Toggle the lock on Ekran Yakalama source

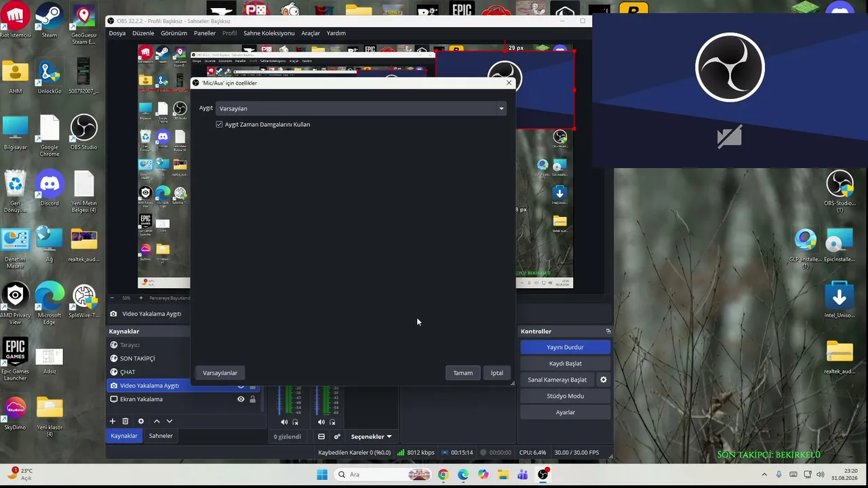[x=253, y=399]
